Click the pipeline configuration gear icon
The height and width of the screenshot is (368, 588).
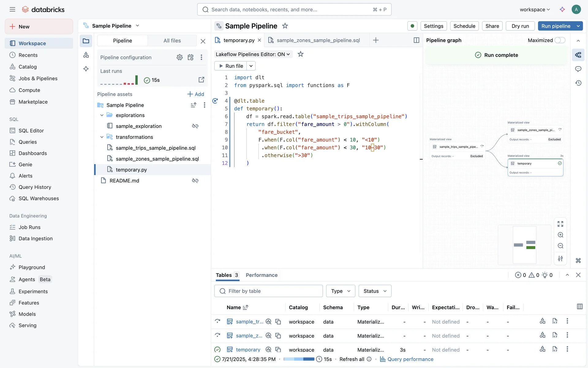pyautogui.click(x=179, y=57)
